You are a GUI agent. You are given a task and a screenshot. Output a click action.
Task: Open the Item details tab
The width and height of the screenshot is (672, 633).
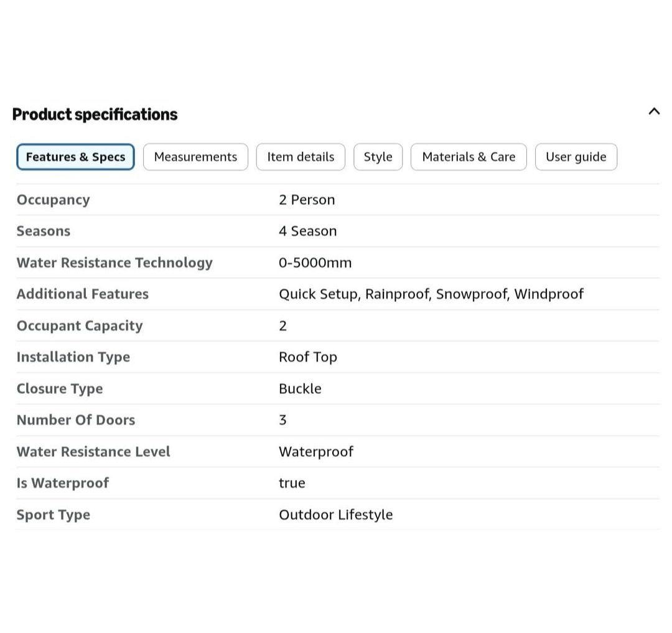click(301, 157)
